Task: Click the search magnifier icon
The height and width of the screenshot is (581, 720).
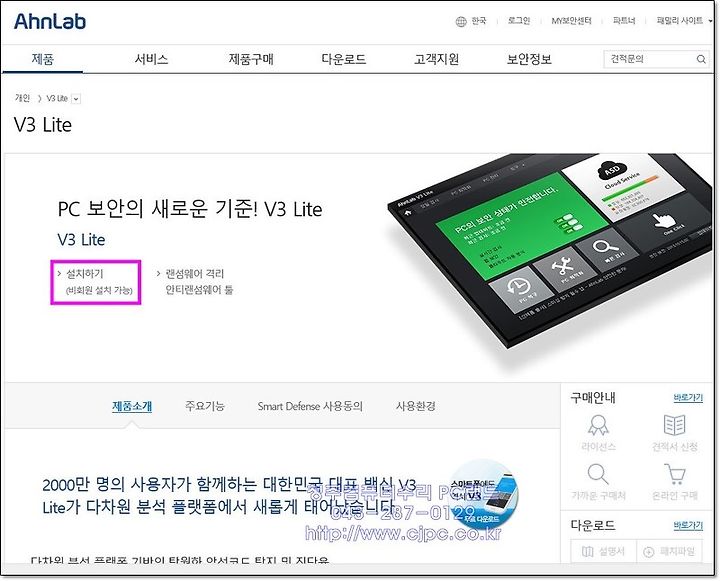Action: tap(701, 59)
